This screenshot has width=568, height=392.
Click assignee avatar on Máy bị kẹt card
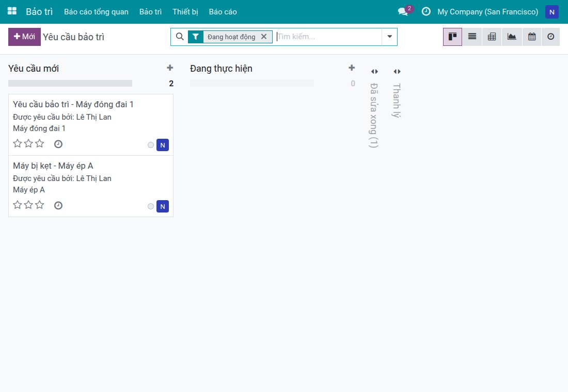click(x=163, y=206)
